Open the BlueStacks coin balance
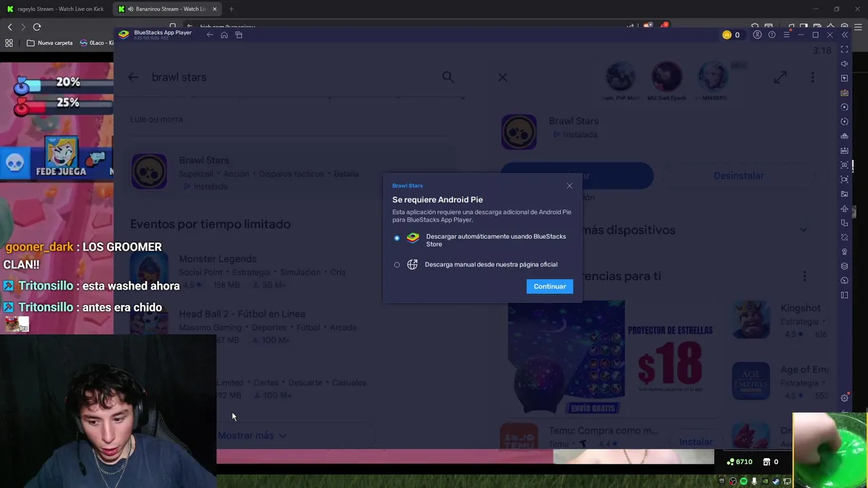The width and height of the screenshot is (868, 488). [x=731, y=35]
